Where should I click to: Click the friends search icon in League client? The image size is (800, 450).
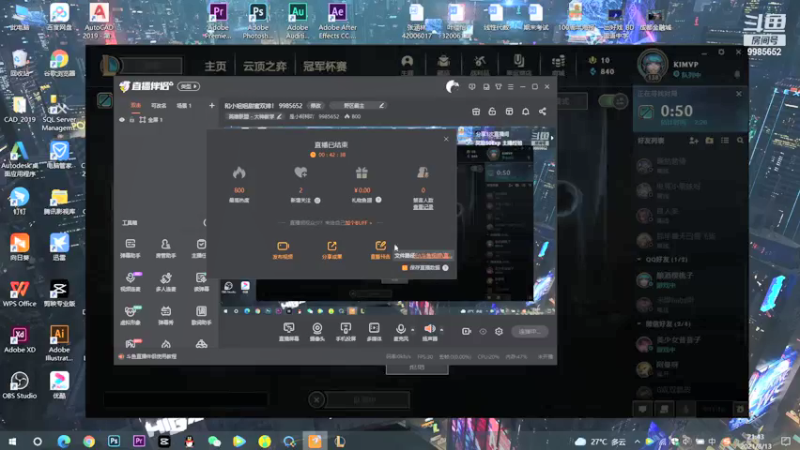click(740, 140)
